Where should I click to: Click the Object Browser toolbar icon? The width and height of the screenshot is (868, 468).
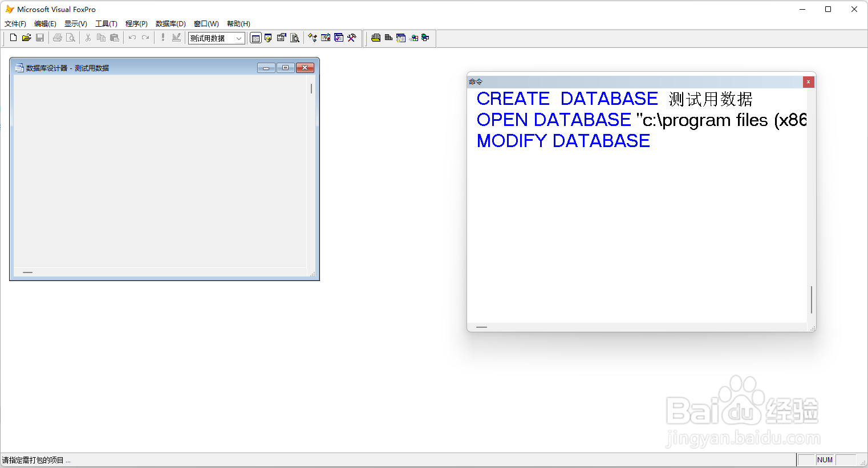coord(326,38)
